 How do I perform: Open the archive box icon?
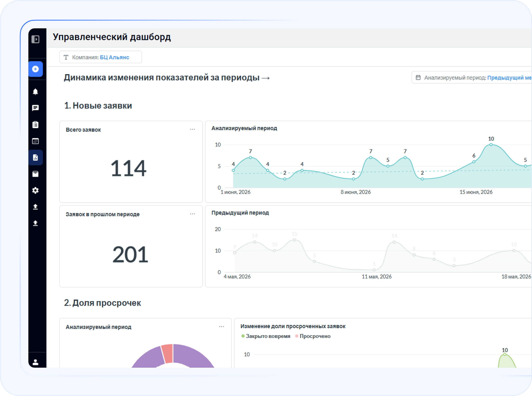36,174
